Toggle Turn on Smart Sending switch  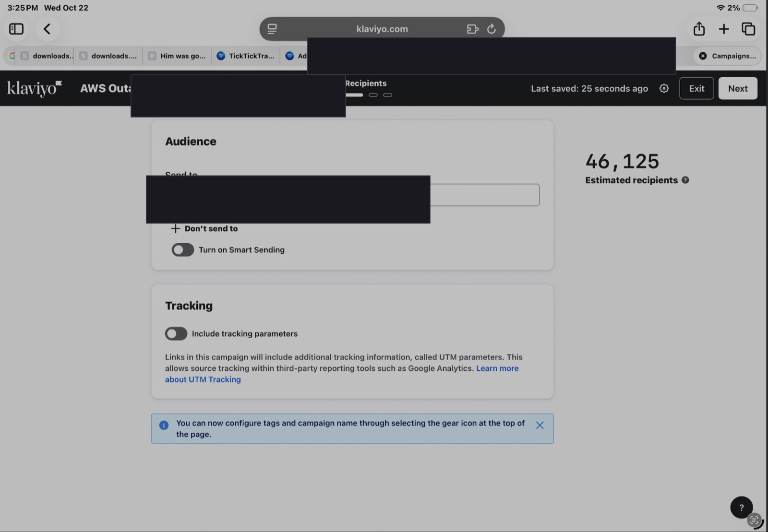[183, 249]
